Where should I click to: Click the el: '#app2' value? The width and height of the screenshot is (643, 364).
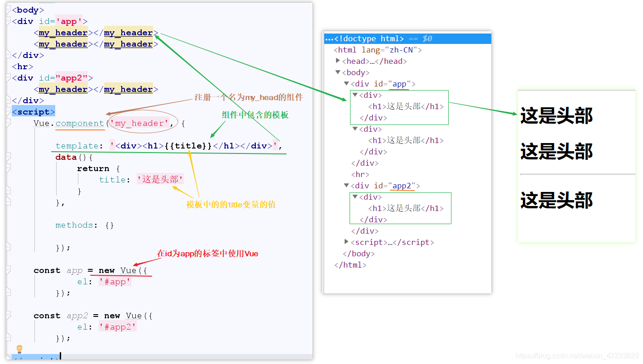118,327
